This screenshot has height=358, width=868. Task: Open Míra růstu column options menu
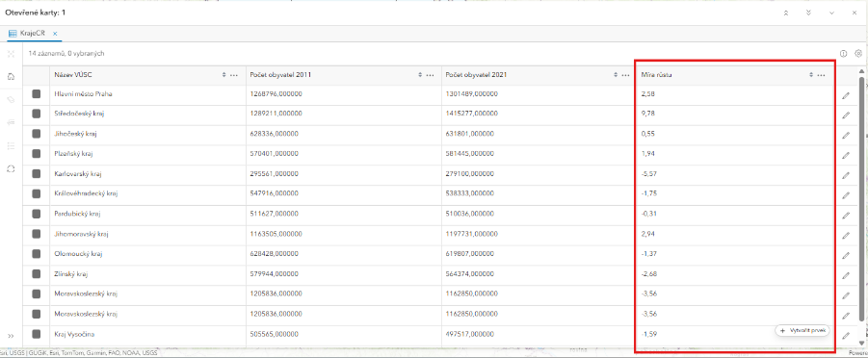pyautogui.click(x=821, y=75)
